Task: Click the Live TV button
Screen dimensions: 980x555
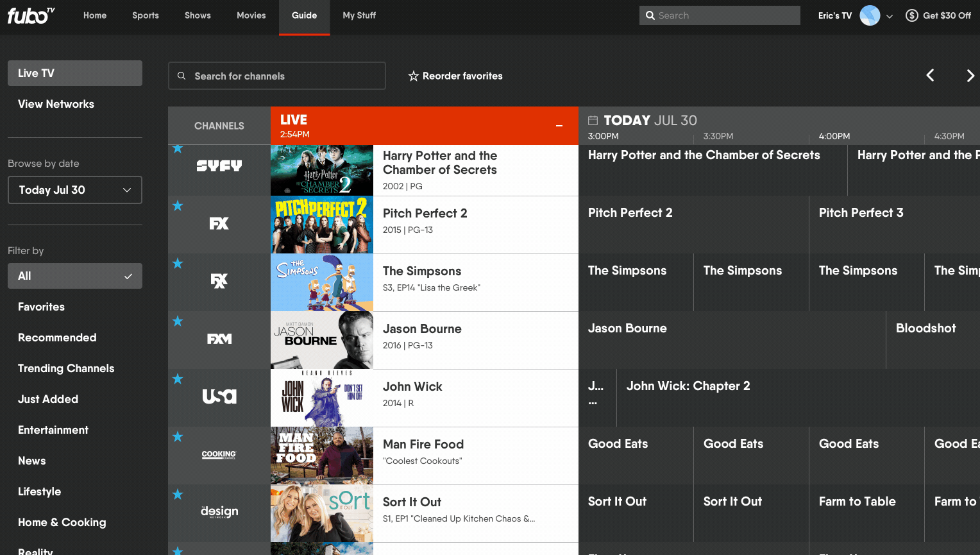Action: (75, 73)
